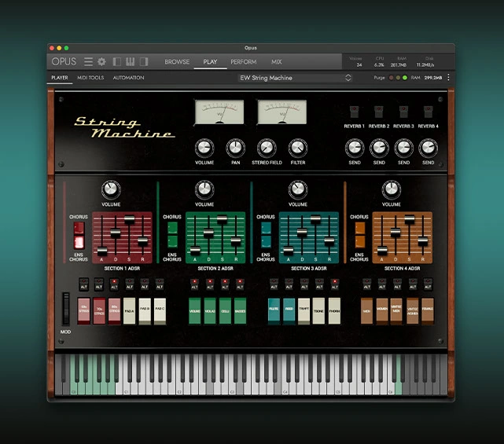Click Section 4 Release slider handle
The image size is (504, 444).
point(423,240)
